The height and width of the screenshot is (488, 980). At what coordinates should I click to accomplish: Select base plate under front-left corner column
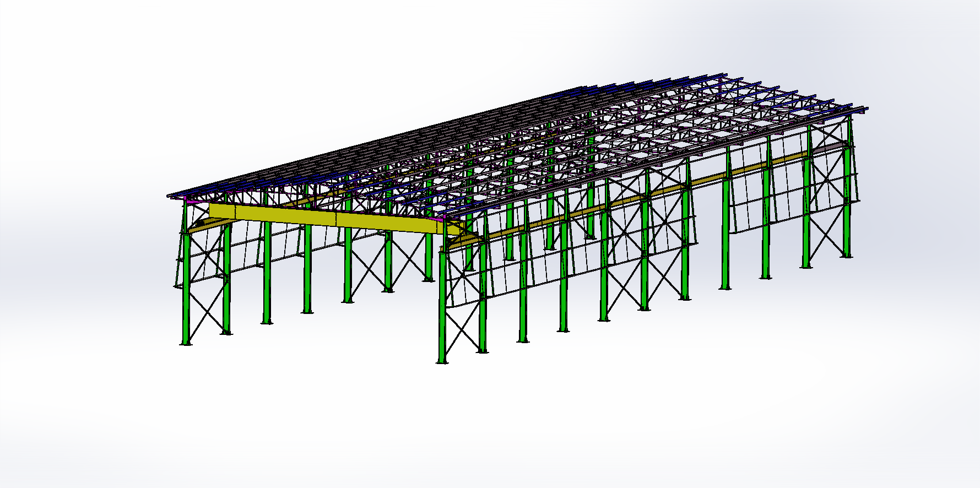[186, 344]
